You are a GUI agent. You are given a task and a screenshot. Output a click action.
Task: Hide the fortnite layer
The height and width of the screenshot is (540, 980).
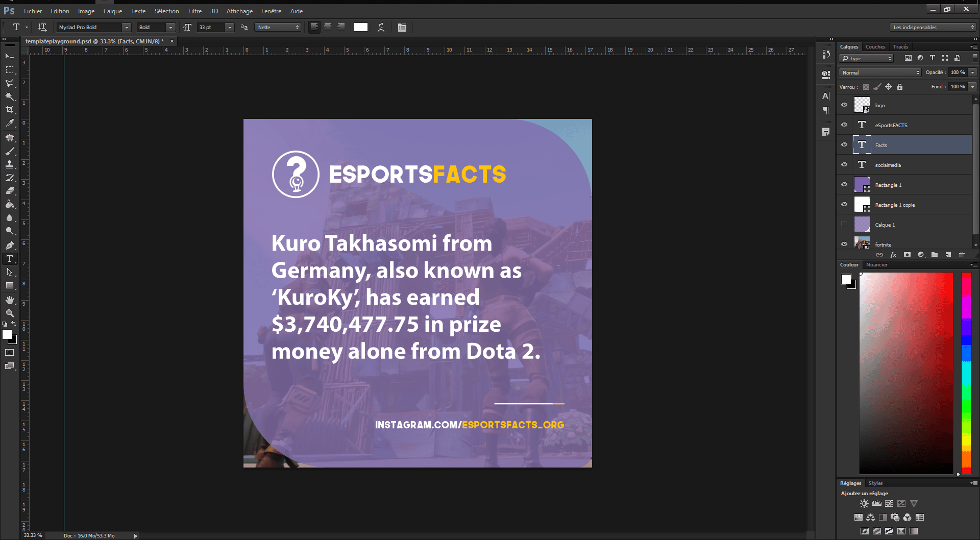[x=844, y=244]
